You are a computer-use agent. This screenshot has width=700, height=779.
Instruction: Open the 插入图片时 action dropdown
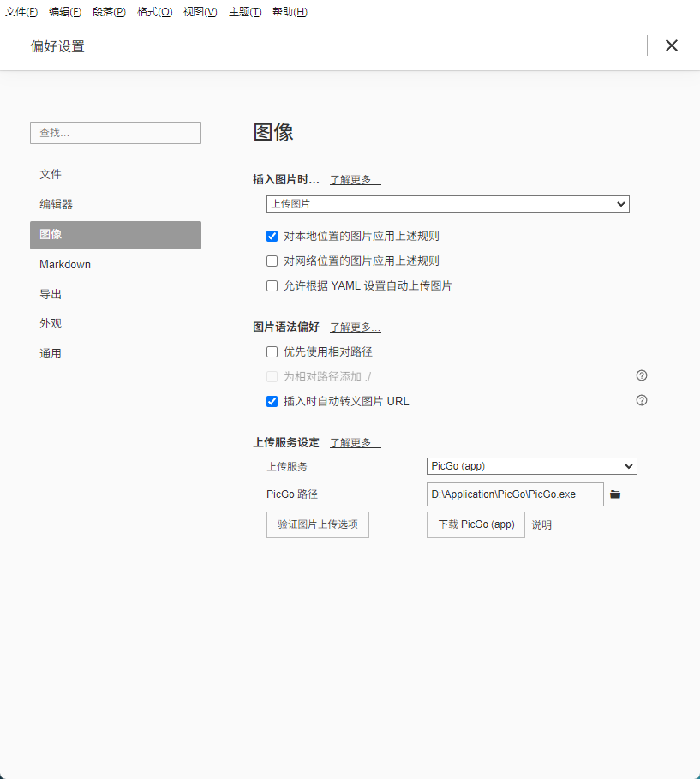(447, 204)
